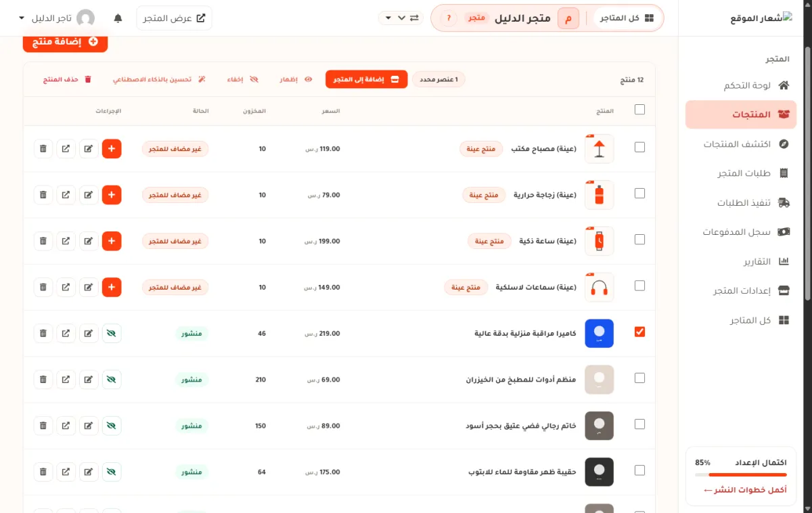Check the wireless headphones sample (سماعات لاسلكية) checkbox
The height and width of the screenshot is (513, 812).
point(639,286)
